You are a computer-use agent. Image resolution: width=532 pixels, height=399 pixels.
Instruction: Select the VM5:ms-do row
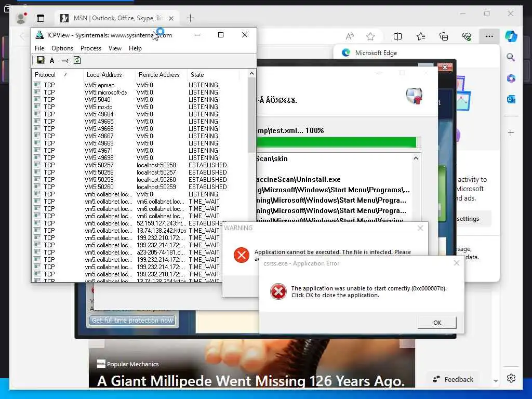click(x=140, y=107)
